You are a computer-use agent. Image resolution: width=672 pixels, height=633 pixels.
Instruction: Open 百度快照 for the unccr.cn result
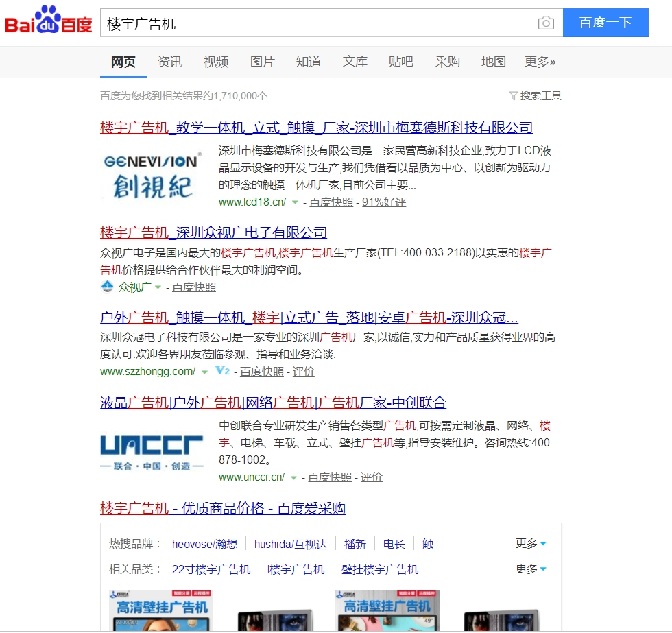pos(330,477)
